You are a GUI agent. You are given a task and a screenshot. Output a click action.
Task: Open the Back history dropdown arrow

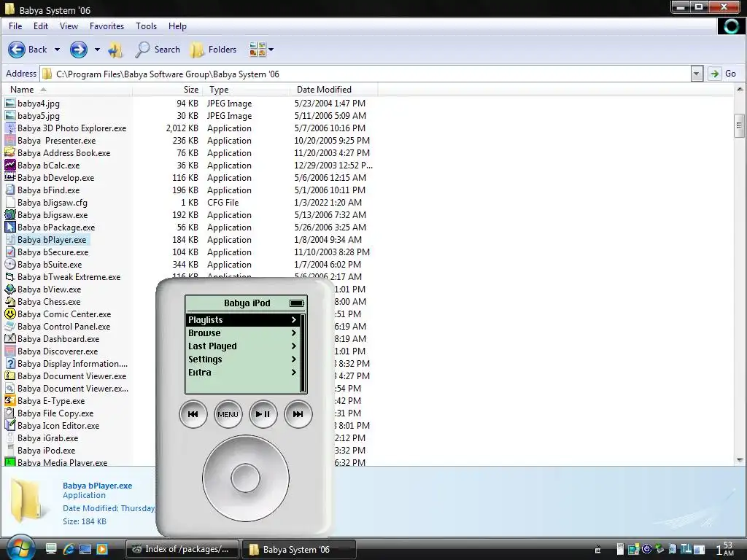[57, 50]
